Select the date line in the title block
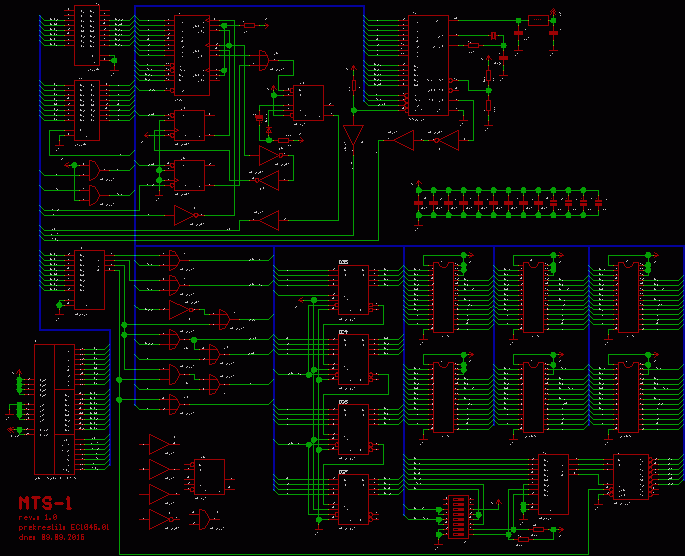This screenshot has width=685, height=556. pyautogui.click(x=62, y=537)
